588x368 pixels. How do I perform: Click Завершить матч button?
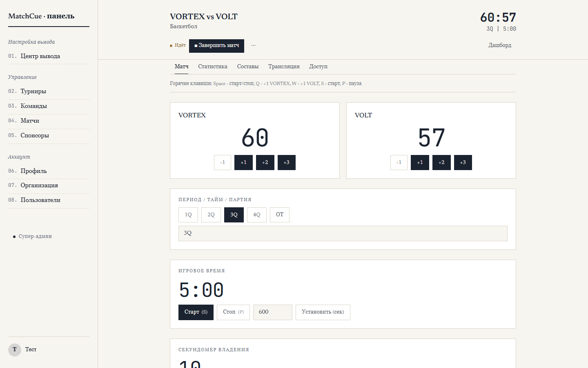(x=216, y=46)
